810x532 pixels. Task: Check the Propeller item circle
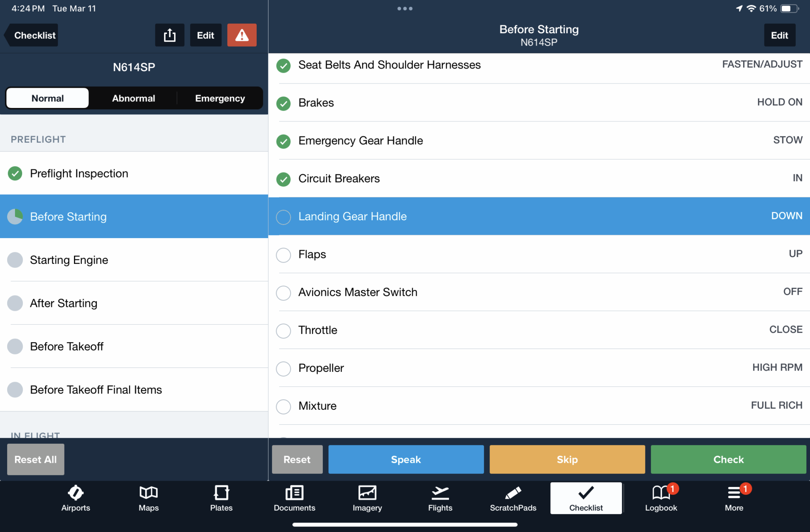[284, 369]
